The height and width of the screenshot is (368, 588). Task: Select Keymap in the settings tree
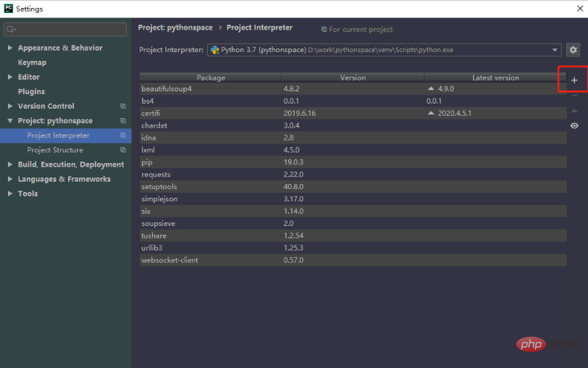click(x=32, y=62)
